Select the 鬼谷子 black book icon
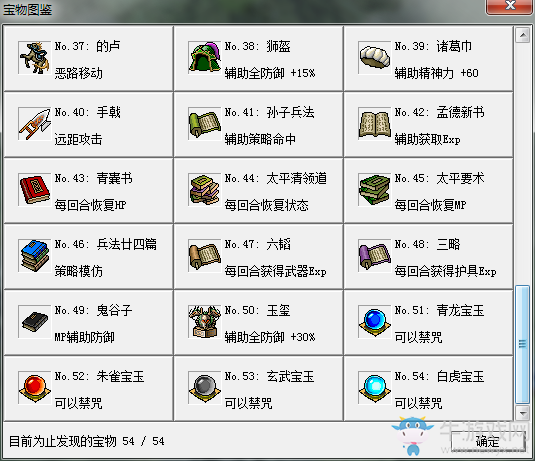The image size is (535, 461). tap(34, 322)
